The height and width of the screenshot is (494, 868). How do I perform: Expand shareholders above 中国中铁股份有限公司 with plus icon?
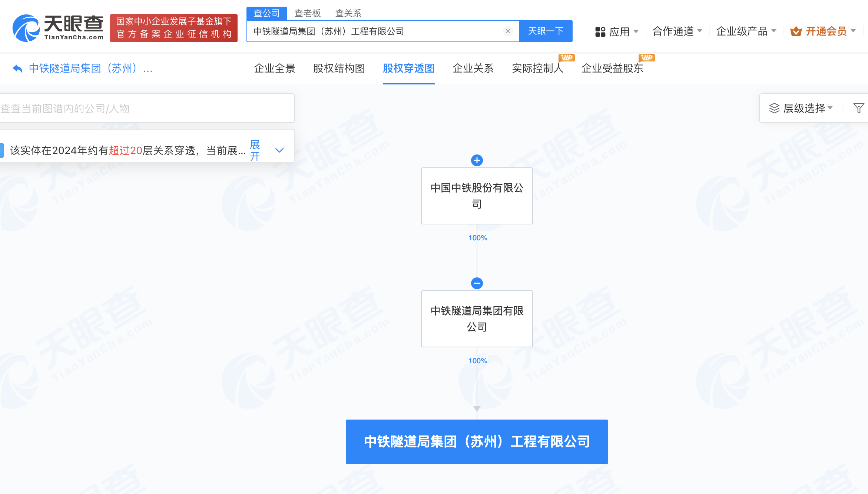(x=477, y=160)
